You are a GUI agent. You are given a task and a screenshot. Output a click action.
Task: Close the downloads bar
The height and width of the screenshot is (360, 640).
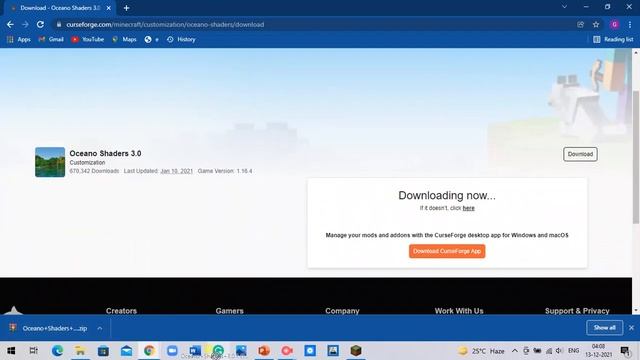[x=631, y=328]
